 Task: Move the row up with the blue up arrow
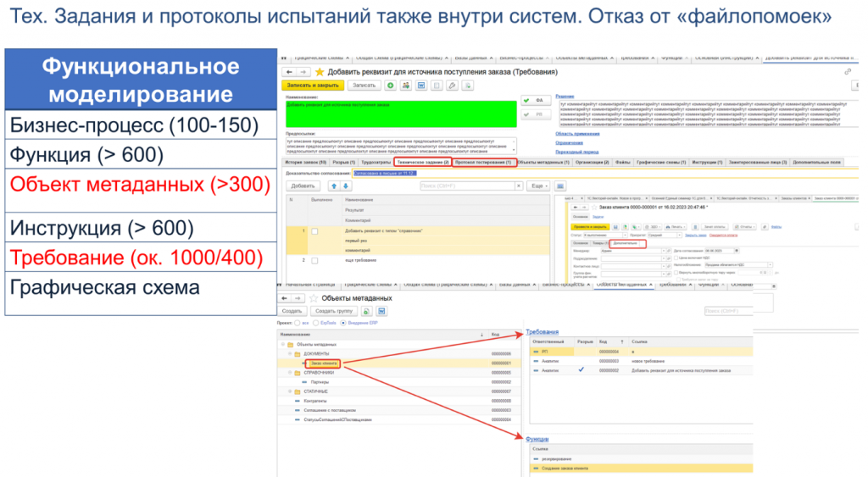point(334,186)
